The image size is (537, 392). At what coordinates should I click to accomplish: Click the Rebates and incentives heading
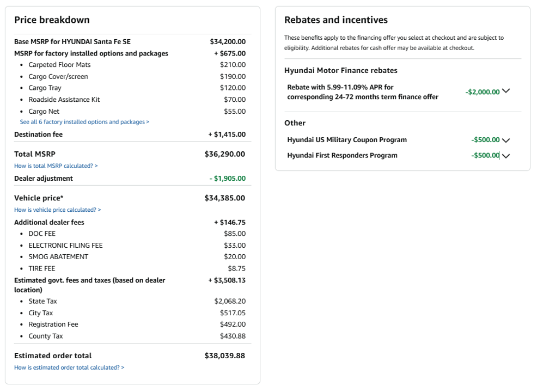click(336, 20)
